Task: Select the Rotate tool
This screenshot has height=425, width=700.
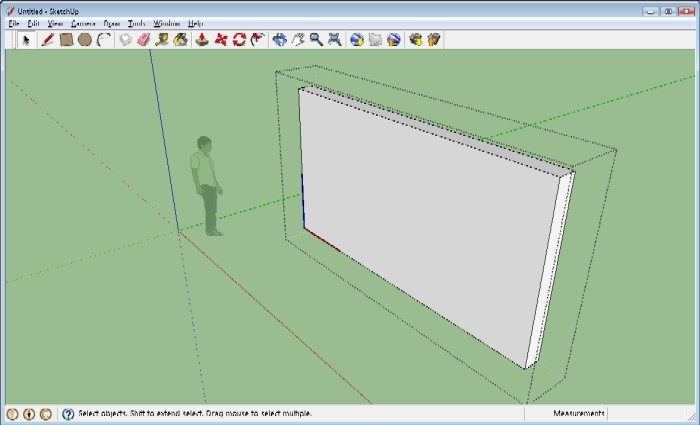Action: (x=239, y=40)
